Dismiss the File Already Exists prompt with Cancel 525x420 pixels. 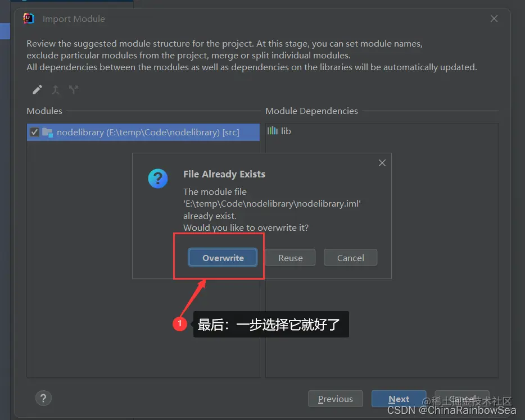click(x=350, y=258)
